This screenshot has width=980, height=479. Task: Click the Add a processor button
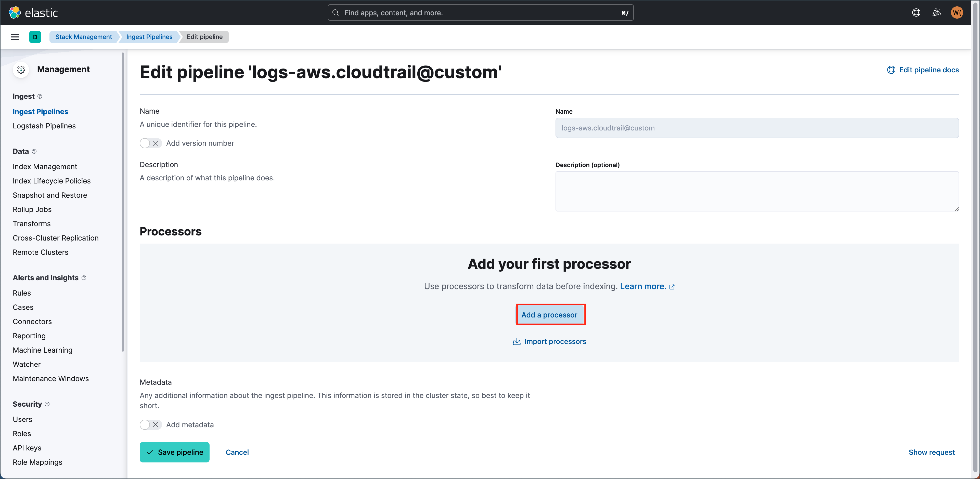tap(549, 315)
